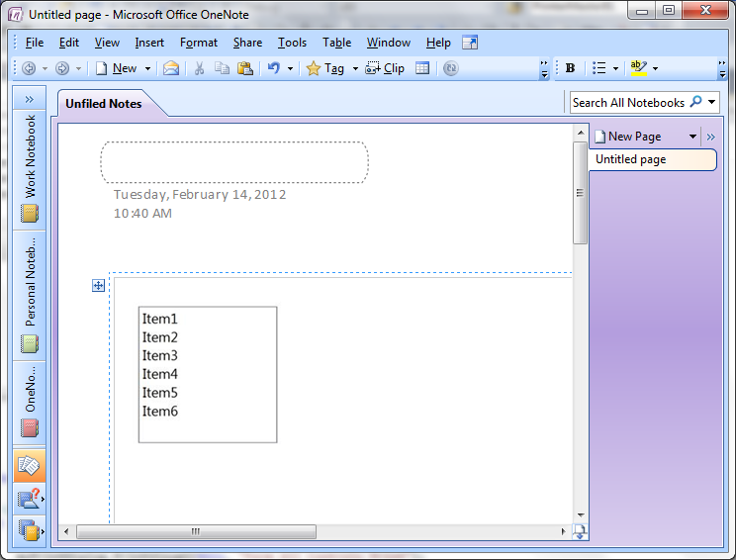Click the horizontal scrollbar left arrow
Image resolution: width=736 pixels, height=560 pixels.
(x=66, y=532)
